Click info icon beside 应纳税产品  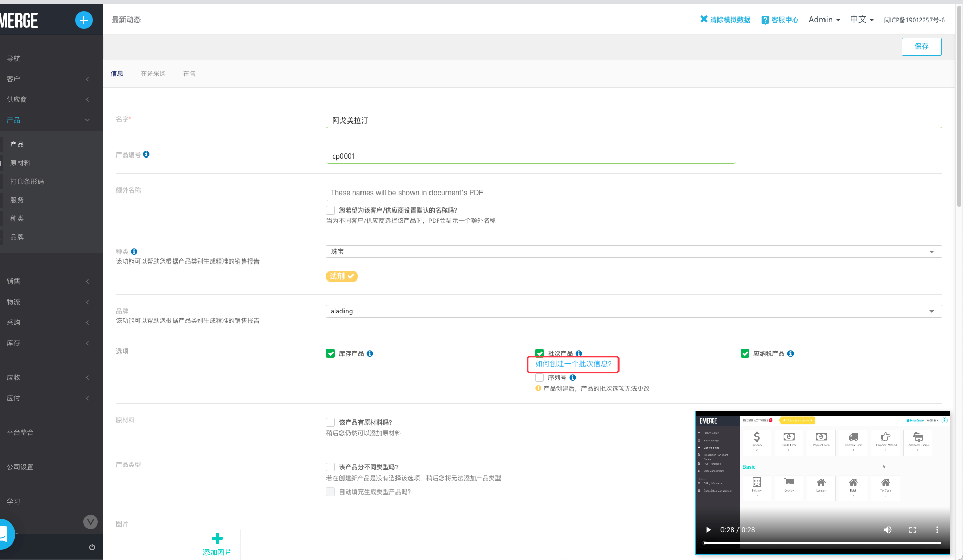(x=790, y=353)
